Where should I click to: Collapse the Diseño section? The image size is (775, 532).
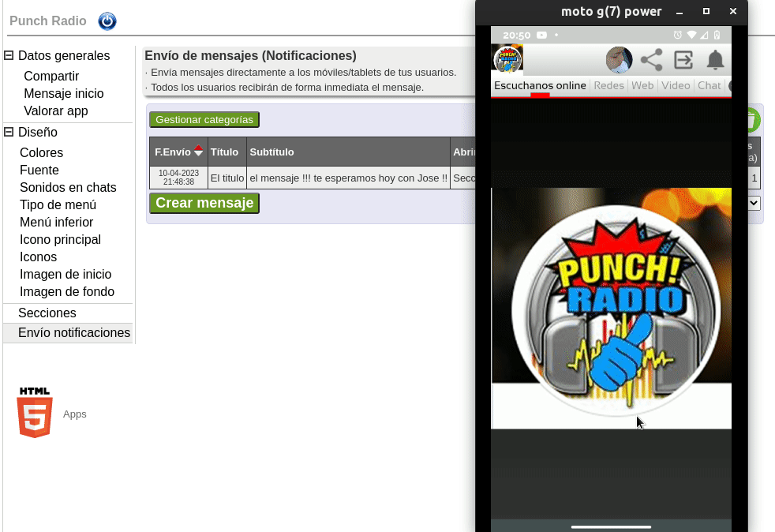tap(9, 132)
